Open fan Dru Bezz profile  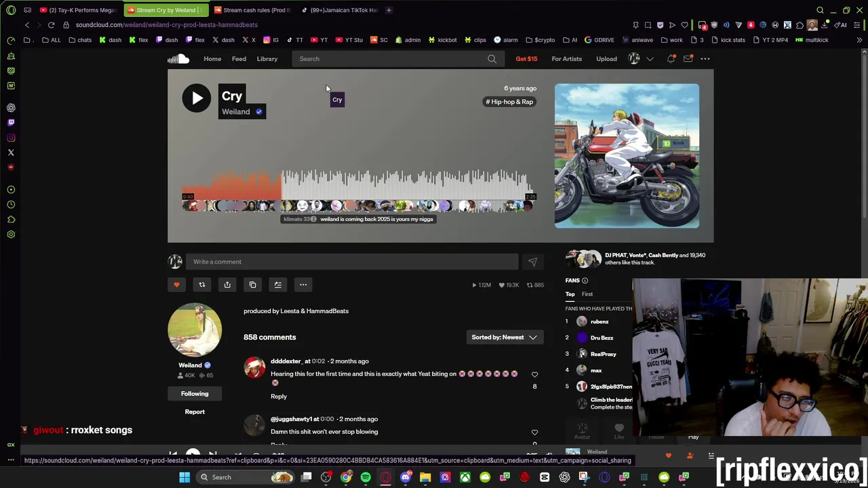coord(601,338)
